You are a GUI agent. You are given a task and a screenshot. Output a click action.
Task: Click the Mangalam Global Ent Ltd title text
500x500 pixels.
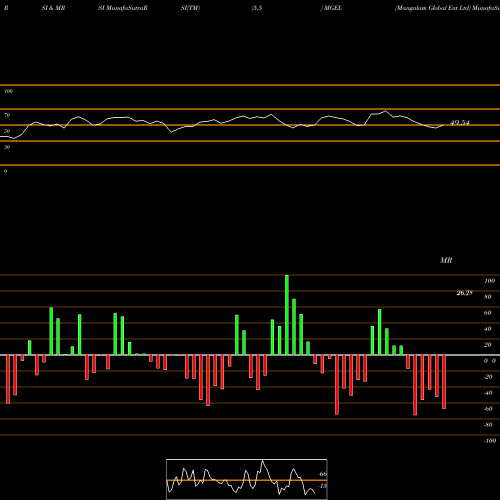432,8
